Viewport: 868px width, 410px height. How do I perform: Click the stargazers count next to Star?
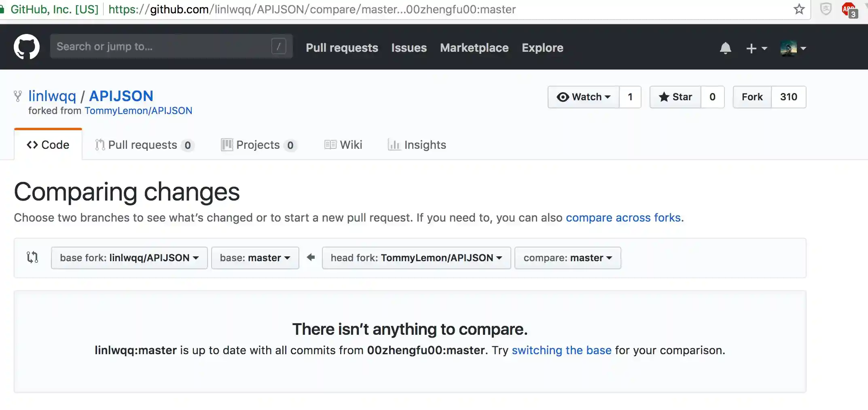point(712,97)
